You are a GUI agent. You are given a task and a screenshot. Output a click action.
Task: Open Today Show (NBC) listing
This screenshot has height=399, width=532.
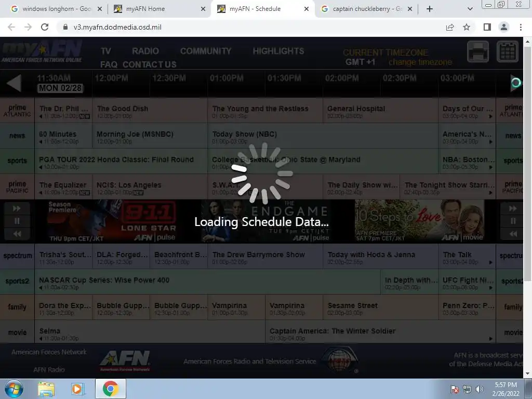coord(323,136)
